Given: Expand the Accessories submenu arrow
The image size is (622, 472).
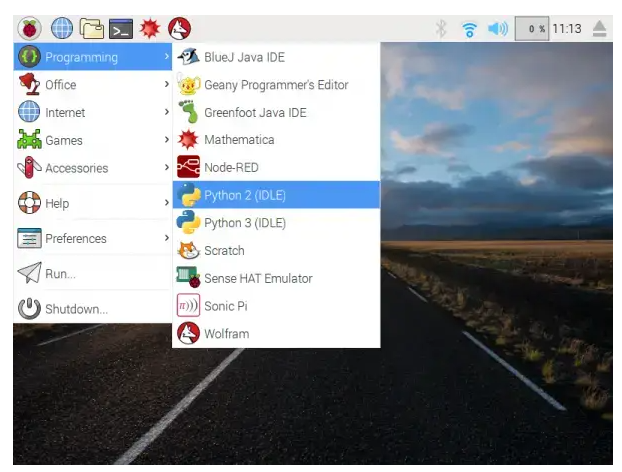Looking at the screenshot, I should [x=167, y=167].
